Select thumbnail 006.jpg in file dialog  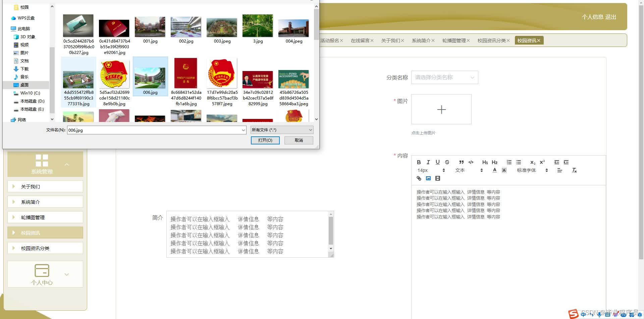[150, 77]
